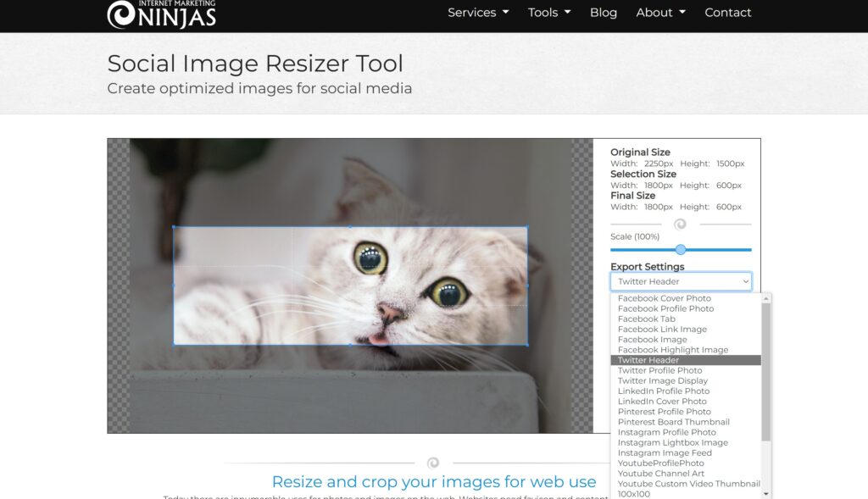Click the crop box bottom-right corner handle
Image resolution: width=868 pixels, height=499 pixels.
pos(527,345)
